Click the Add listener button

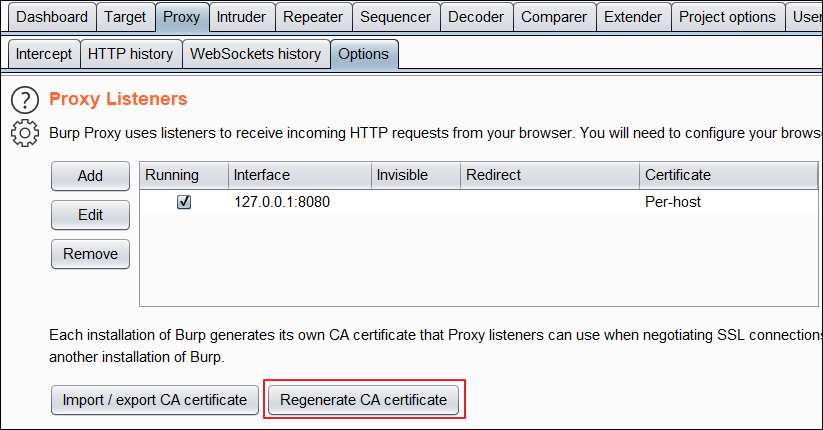coord(90,176)
